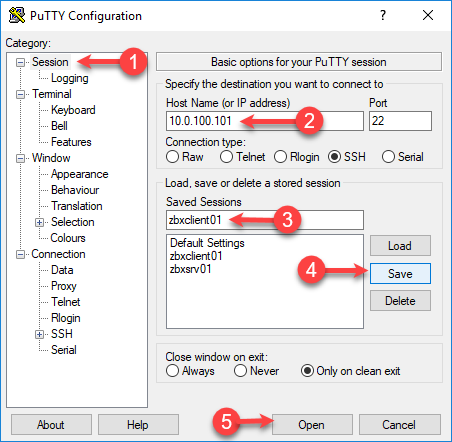Expand the SSH settings subtree
Screen dimensions: 452x442
[x=39, y=334]
